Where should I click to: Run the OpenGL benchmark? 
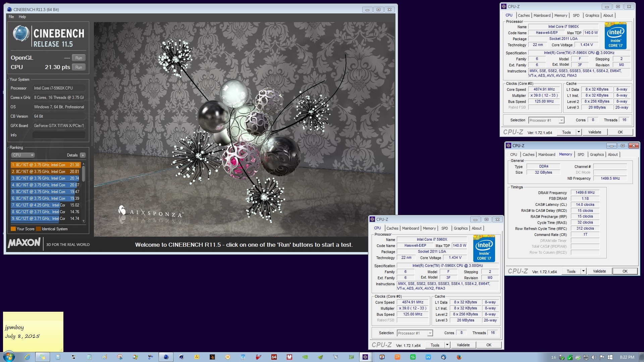pos(79,58)
